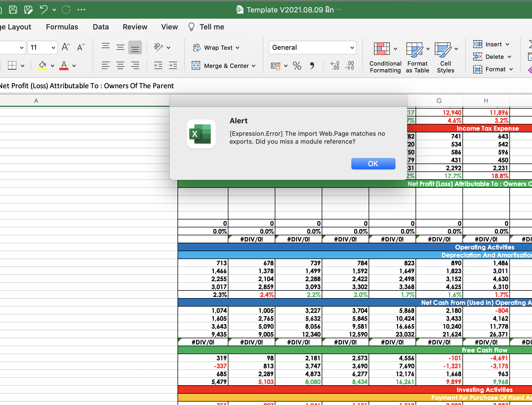Image resolution: width=532 pixels, height=405 pixels.
Task: Click the Undo arrow icon
Action: 44,10
